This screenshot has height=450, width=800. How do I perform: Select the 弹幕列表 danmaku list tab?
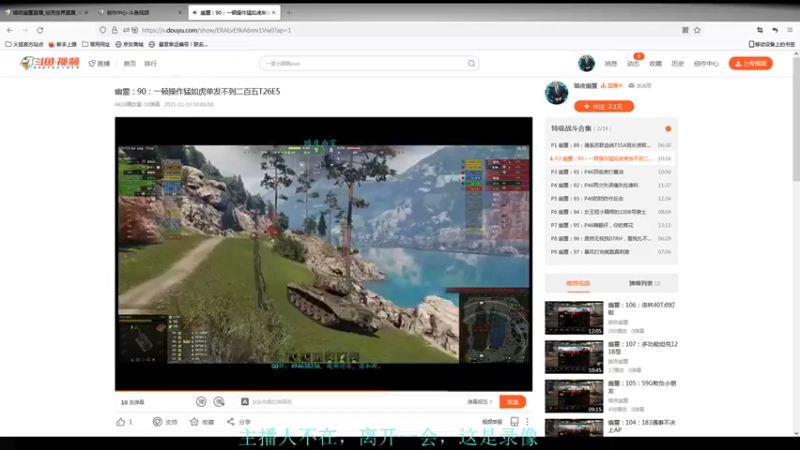(644, 283)
